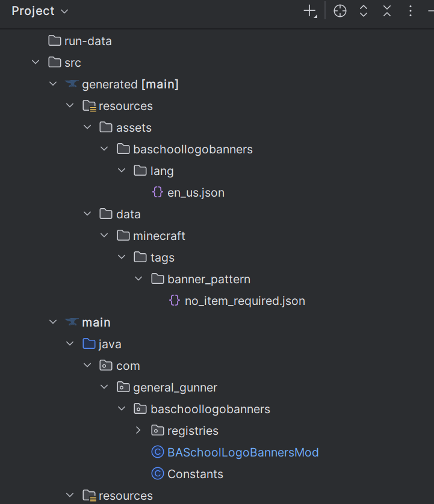Screen dimensions: 434x504
Task: Select the "generated [main]" label
Action: coord(130,85)
